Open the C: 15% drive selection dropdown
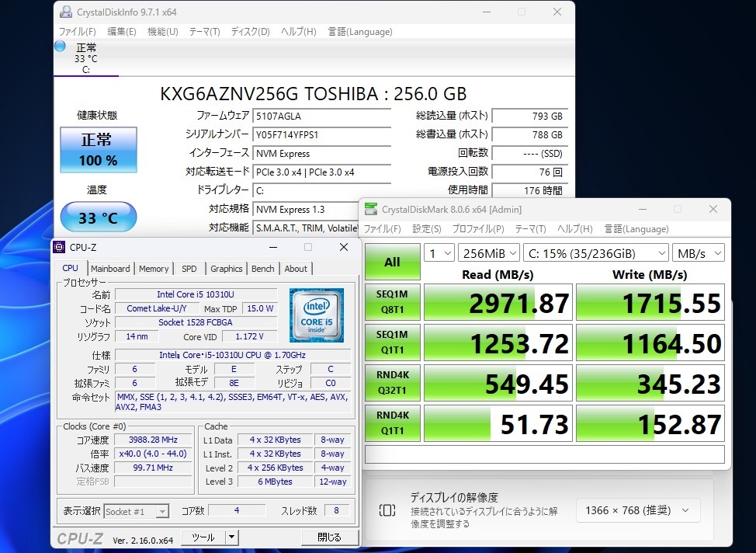 [596, 253]
